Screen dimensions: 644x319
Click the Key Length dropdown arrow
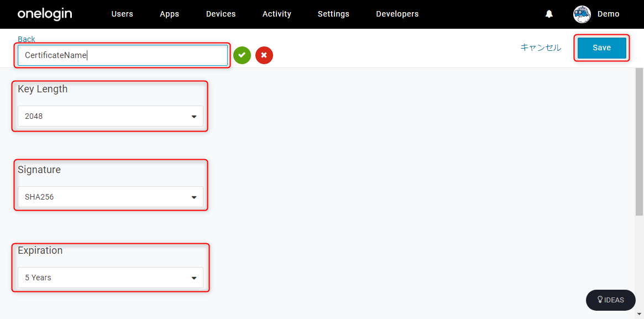[x=194, y=117]
